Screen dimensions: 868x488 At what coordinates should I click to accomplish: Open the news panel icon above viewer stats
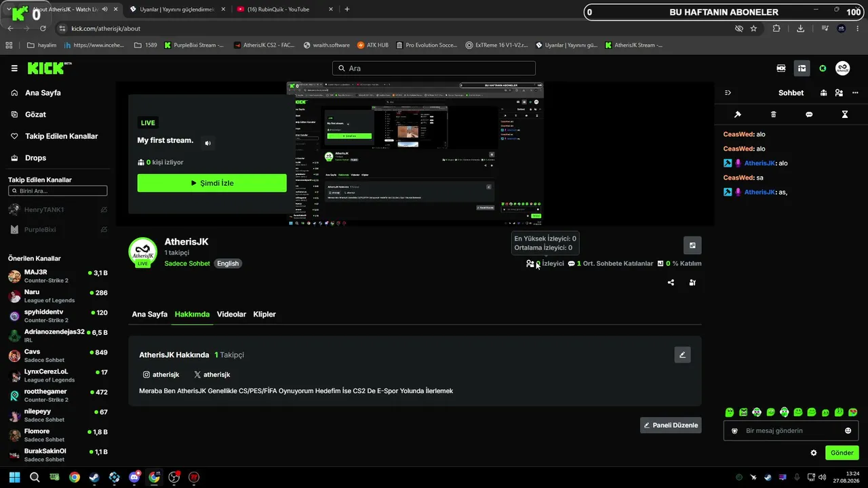692,245
